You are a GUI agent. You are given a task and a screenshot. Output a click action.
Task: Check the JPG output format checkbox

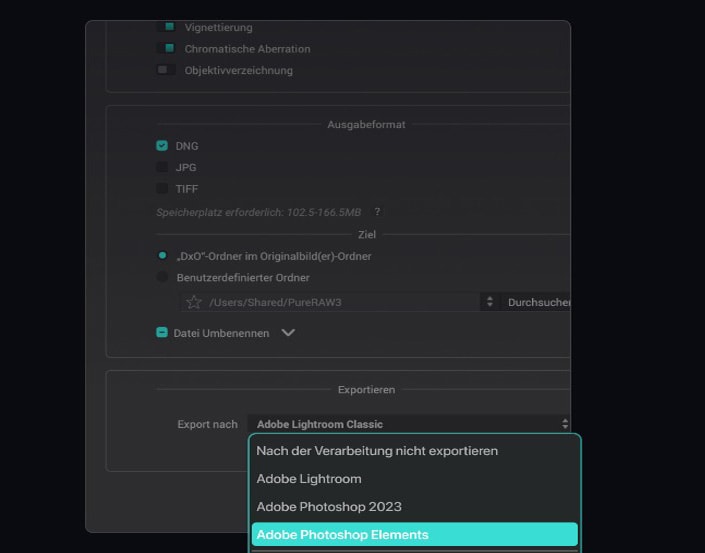tap(162, 167)
